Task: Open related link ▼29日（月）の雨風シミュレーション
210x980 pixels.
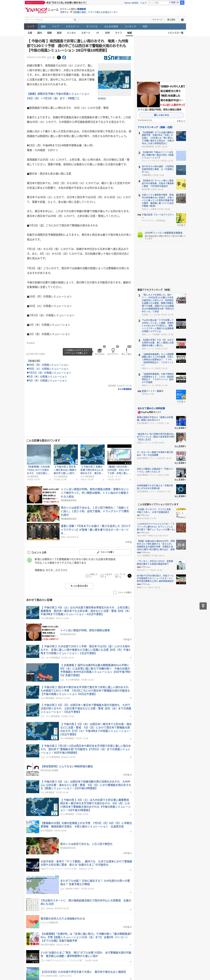Action: [x=48, y=365]
